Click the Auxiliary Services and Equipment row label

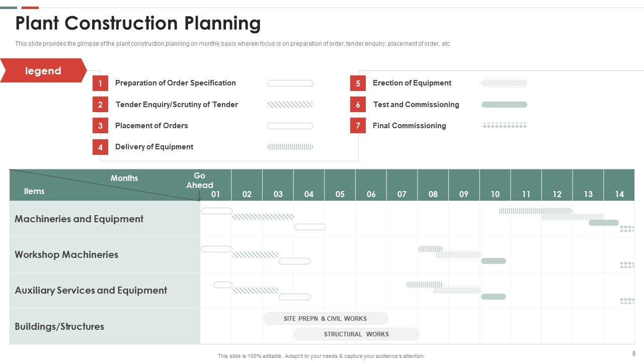pyautogui.click(x=91, y=290)
